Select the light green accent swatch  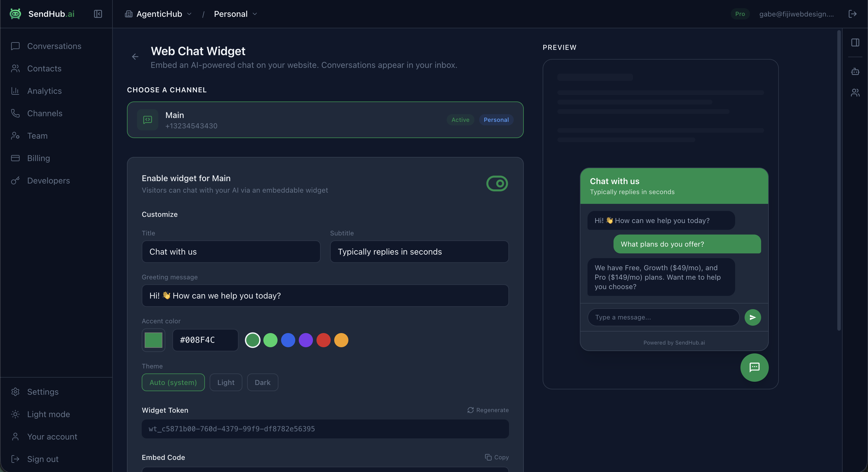click(x=270, y=340)
